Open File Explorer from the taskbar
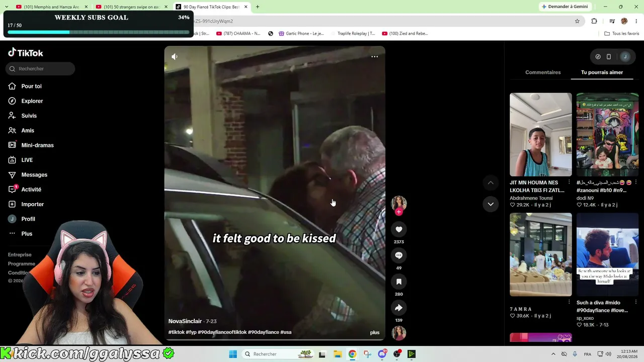The width and height of the screenshot is (644, 362). coord(337,354)
